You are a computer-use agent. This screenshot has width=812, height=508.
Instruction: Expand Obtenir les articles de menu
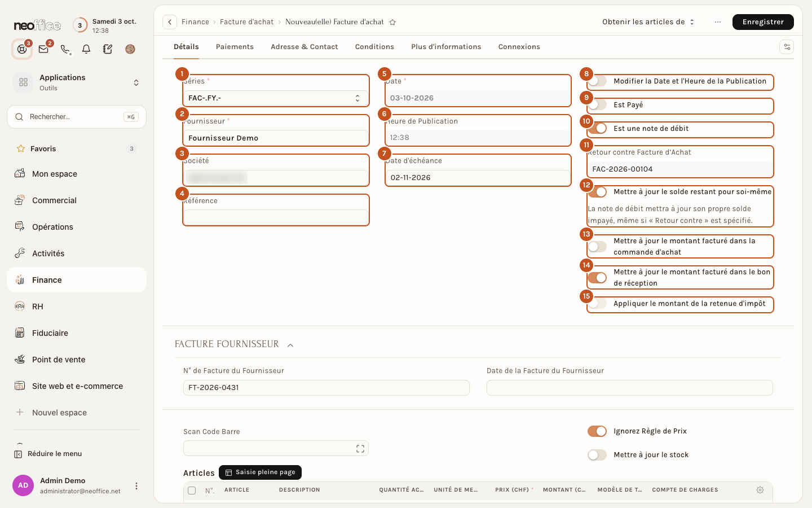648,22
